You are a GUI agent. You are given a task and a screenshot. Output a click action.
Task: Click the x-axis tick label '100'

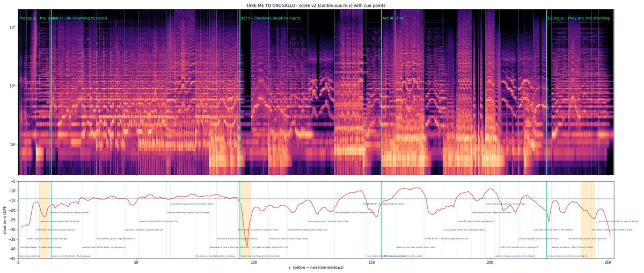254,262
